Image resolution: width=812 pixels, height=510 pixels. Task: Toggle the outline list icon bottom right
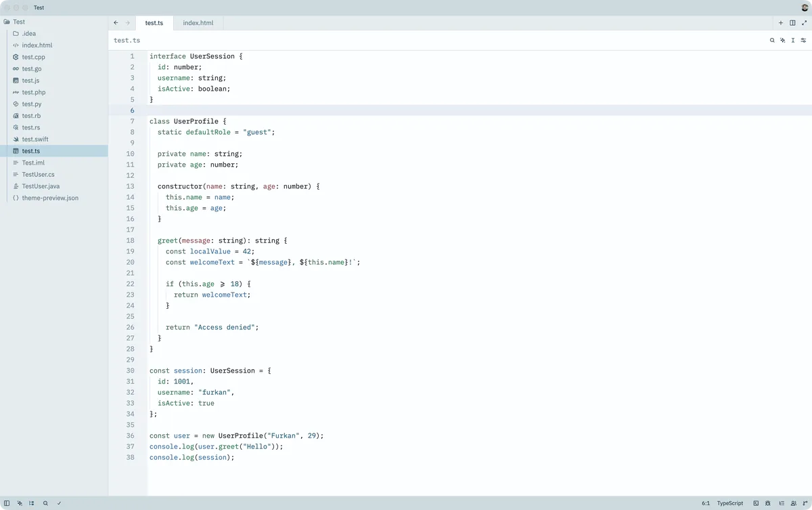tap(781, 503)
